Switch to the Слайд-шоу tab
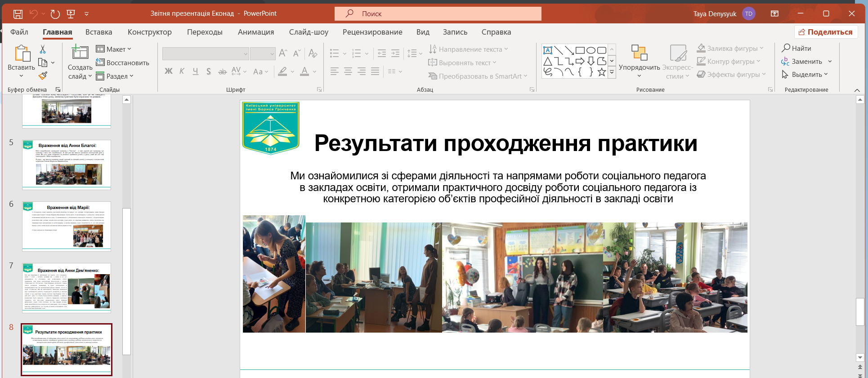The image size is (868, 378). click(309, 32)
